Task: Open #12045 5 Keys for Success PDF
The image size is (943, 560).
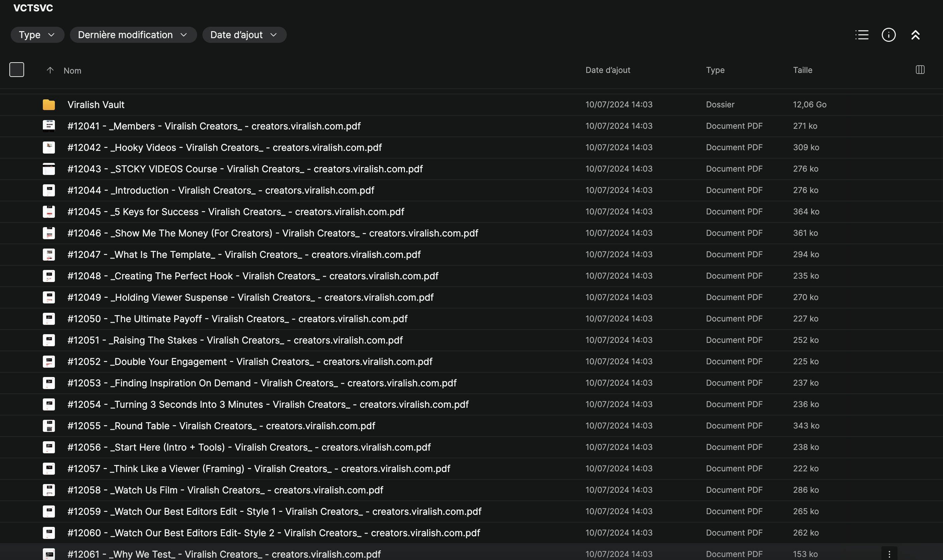Action: tap(236, 212)
